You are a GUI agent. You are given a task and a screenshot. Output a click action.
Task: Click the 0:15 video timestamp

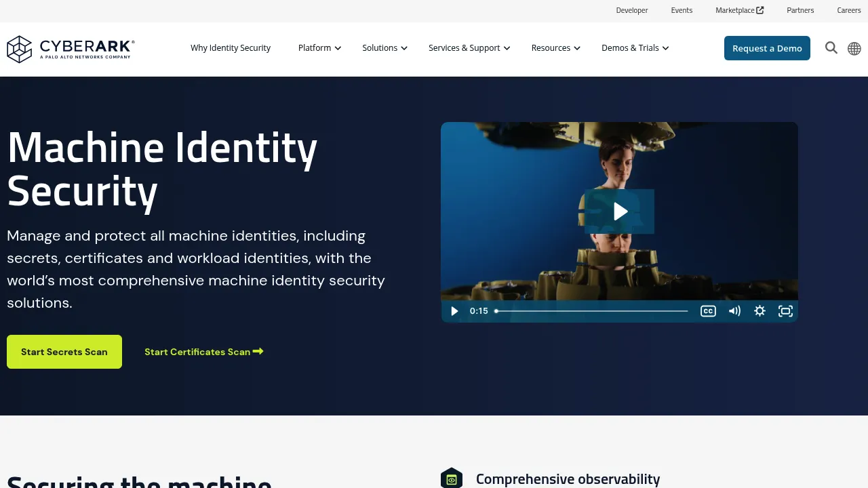tap(479, 311)
